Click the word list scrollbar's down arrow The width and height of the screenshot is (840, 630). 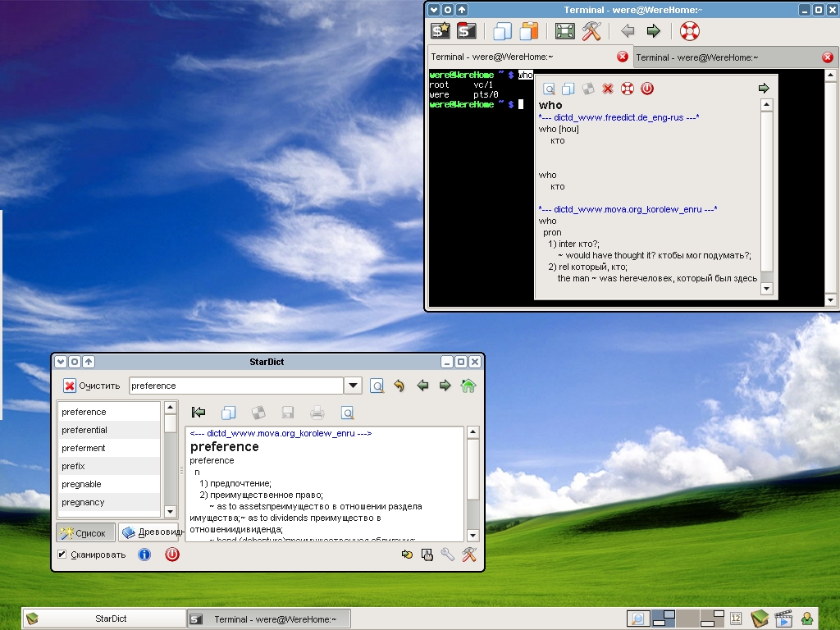tap(171, 512)
